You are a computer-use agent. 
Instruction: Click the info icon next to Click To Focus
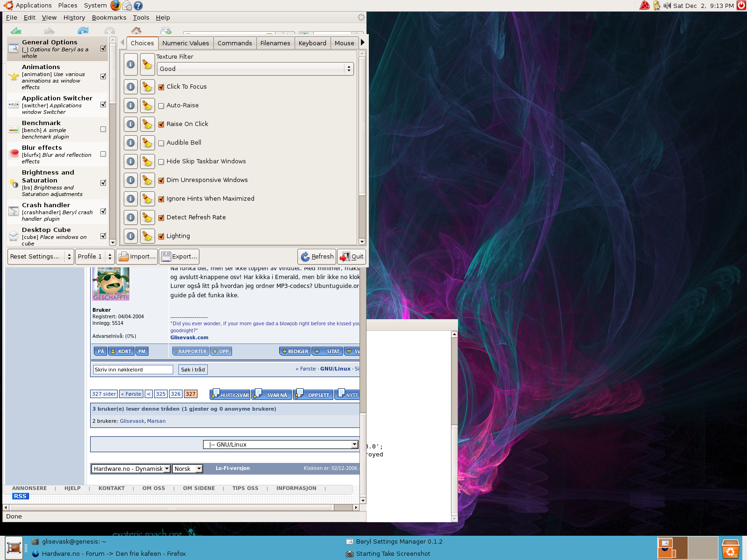pyautogui.click(x=131, y=87)
